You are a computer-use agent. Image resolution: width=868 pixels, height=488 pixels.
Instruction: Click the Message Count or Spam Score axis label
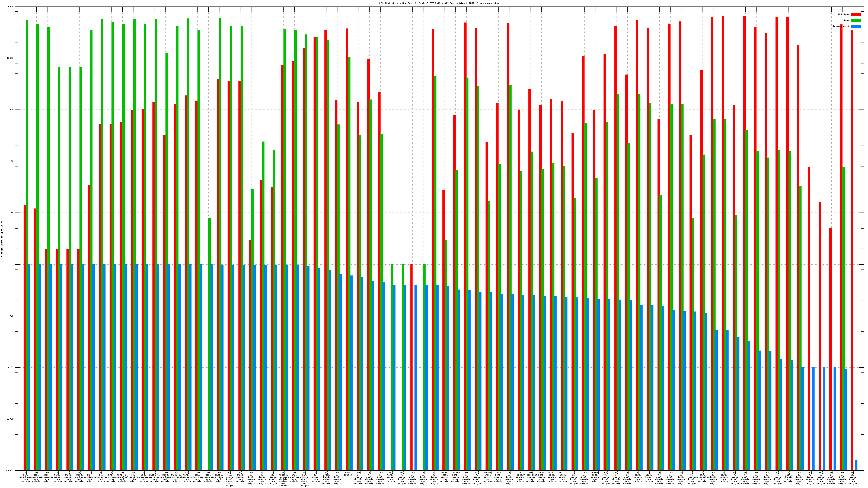[x=2, y=239]
